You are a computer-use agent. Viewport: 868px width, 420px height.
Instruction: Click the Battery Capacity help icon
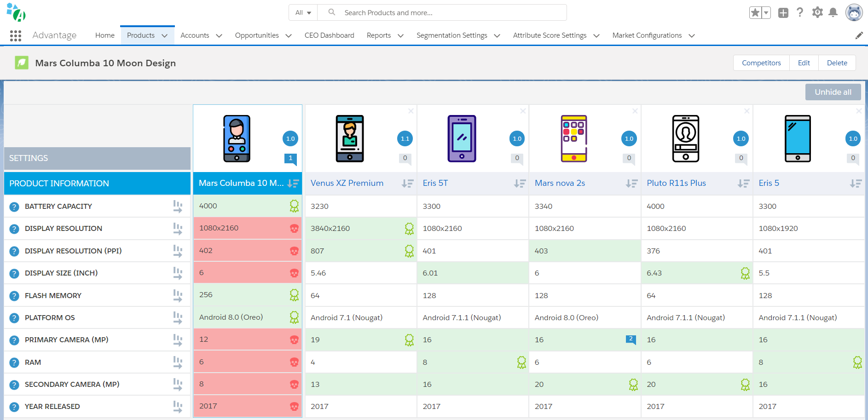coord(14,207)
